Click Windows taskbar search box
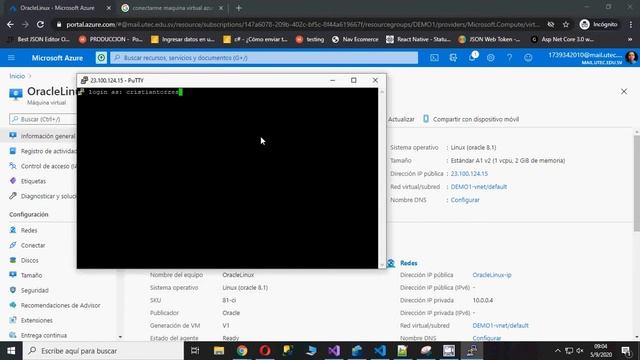 (x=103, y=351)
